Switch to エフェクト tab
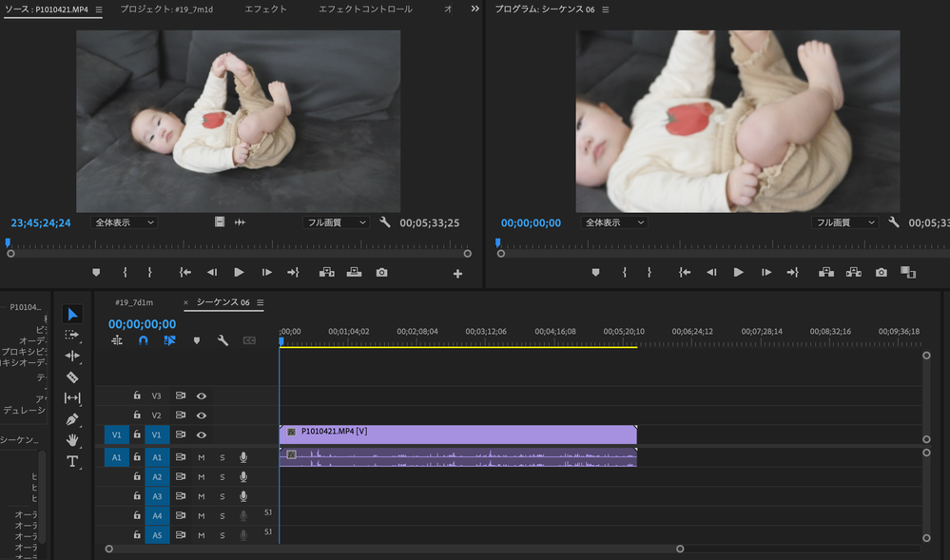950x560 pixels. [x=265, y=10]
